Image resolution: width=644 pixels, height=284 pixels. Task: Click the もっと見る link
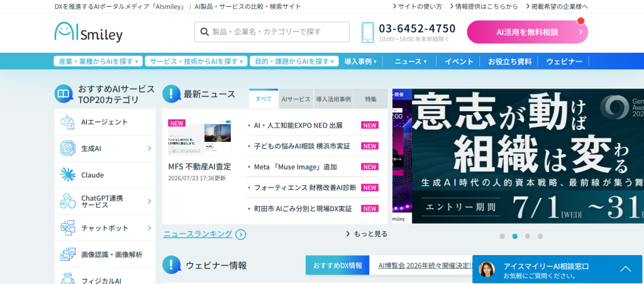[x=367, y=234]
